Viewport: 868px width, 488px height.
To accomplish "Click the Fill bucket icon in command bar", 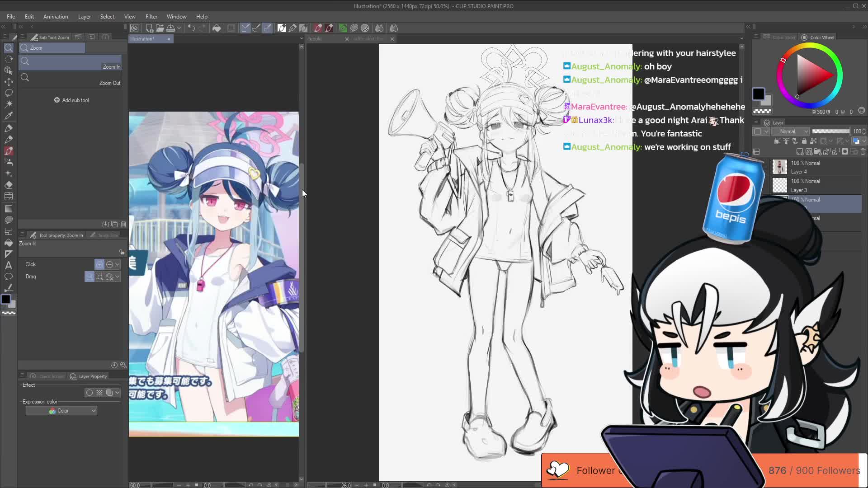I will tap(217, 28).
